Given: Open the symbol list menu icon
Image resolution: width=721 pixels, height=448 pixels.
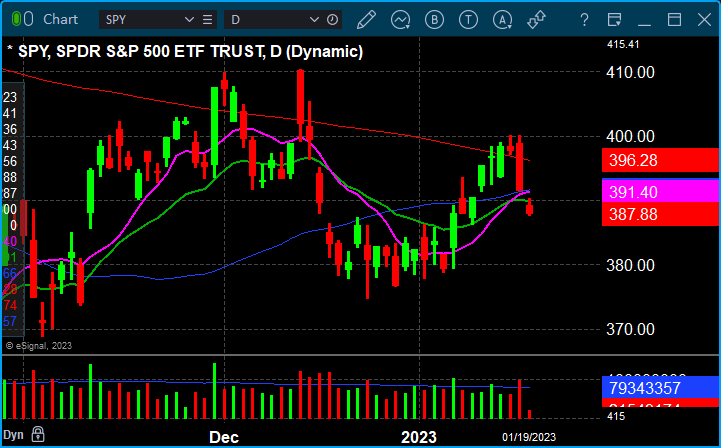Looking at the screenshot, I should [207, 19].
